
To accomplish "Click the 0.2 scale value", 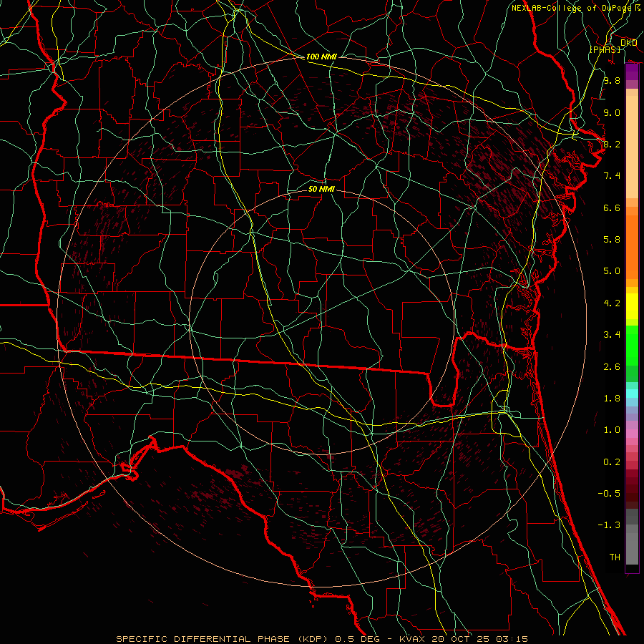I will coord(612,462).
